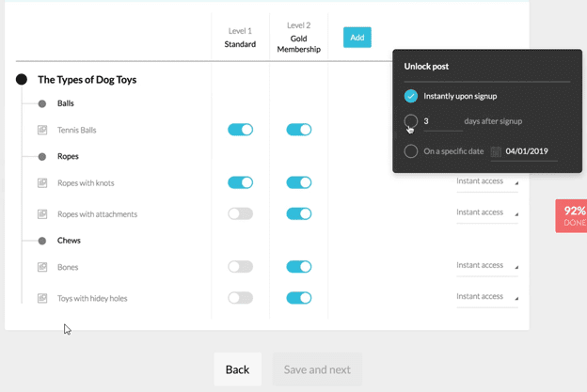Open Instant access dropdown for Ropes with knots
This screenshot has width=587, height=392.
(x=487, y=181)
